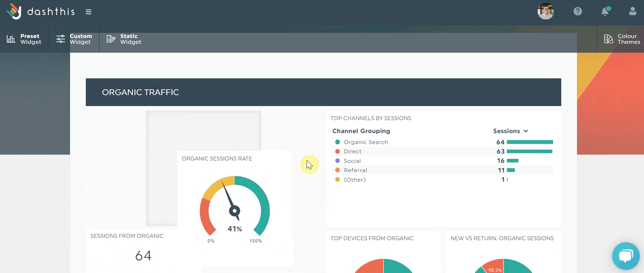The width and height of the screenshot is (644, 273).
Task: Click the DashThis logo
Action: coord(40,12)
